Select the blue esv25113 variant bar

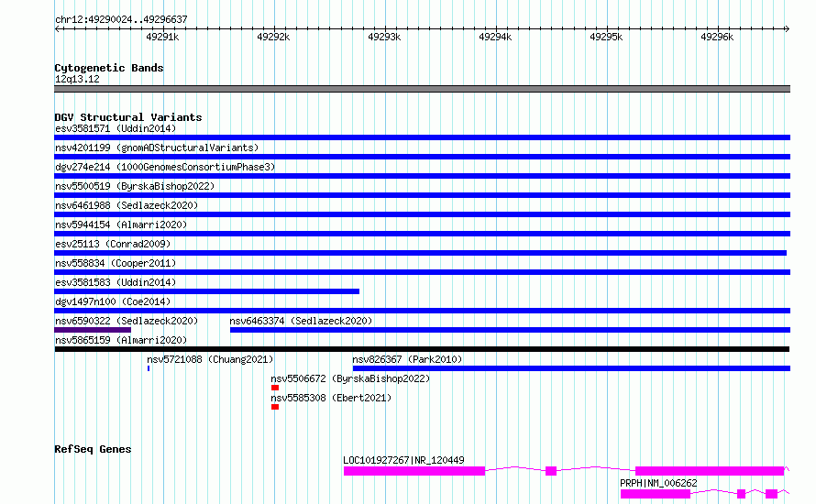click(x=421, y=253)
